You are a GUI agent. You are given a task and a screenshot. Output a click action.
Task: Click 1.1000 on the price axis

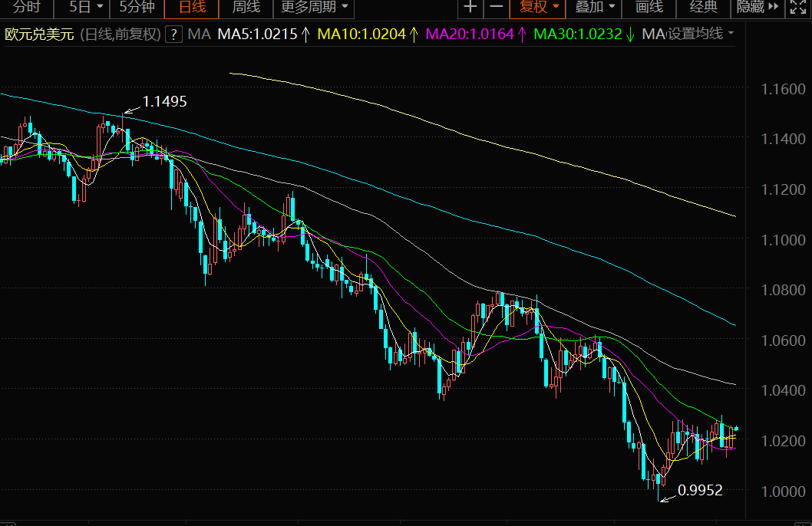tap(783, 240)
